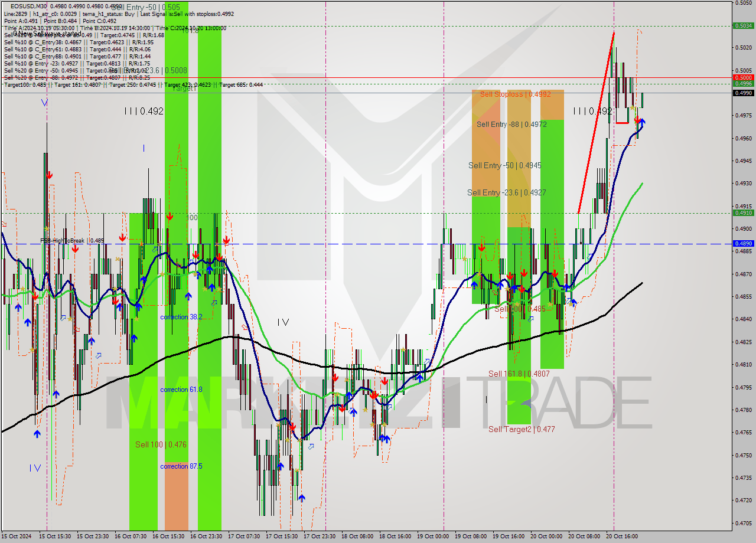Viewport: 756px width, 543px height.
Task: Click the 'Sell Entry -88 | 0.4972' label
Action: point(511,124)
